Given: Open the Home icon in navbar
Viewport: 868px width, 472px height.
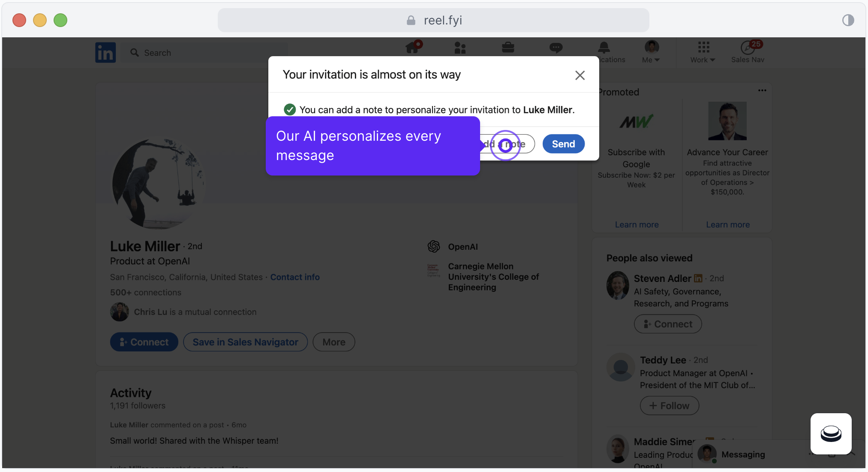Looking at the screenshot, I should coord(413,47).
